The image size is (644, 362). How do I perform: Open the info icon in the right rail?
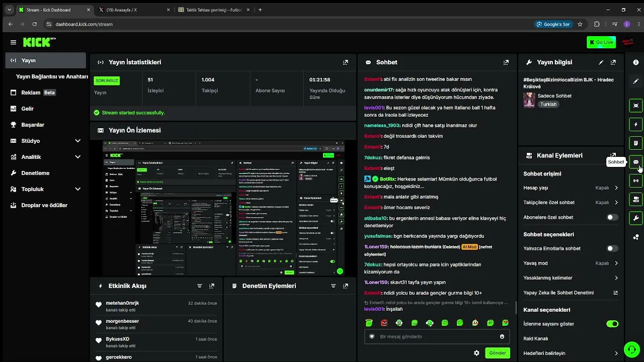(x=636, y=62)
